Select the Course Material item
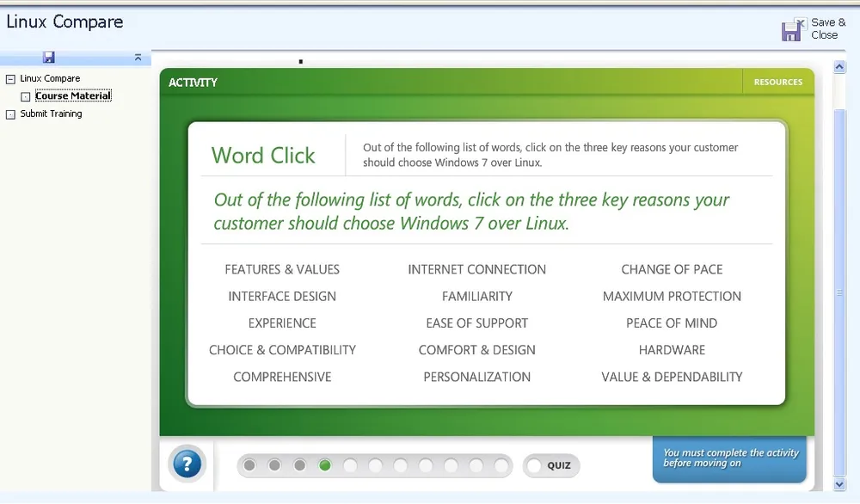This screenshot has height=504, width=860. point(73,96)
